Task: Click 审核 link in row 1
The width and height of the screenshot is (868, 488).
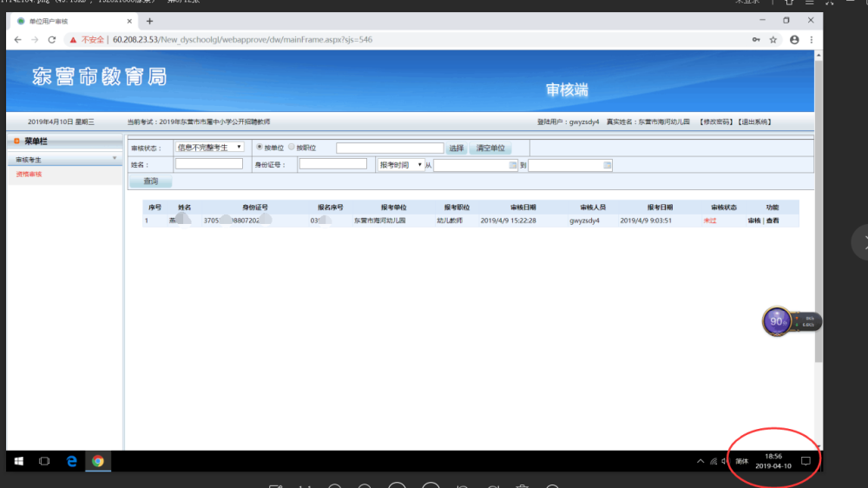Action: coord(754,221)
